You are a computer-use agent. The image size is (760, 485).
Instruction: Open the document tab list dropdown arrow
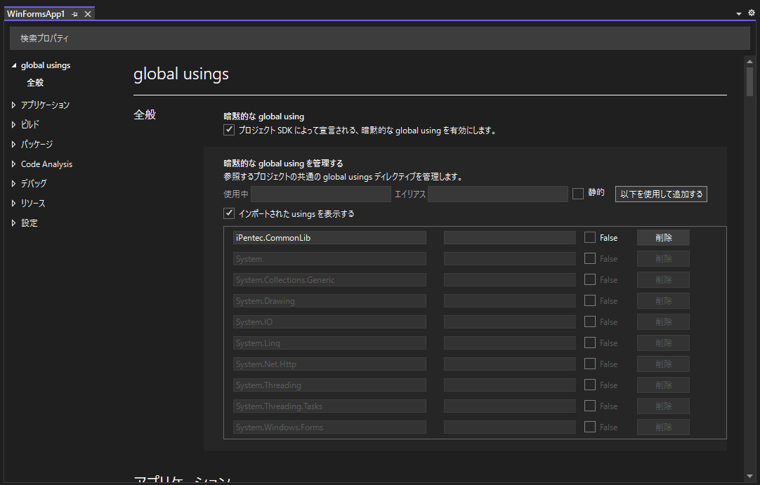(x=739, y=14)
